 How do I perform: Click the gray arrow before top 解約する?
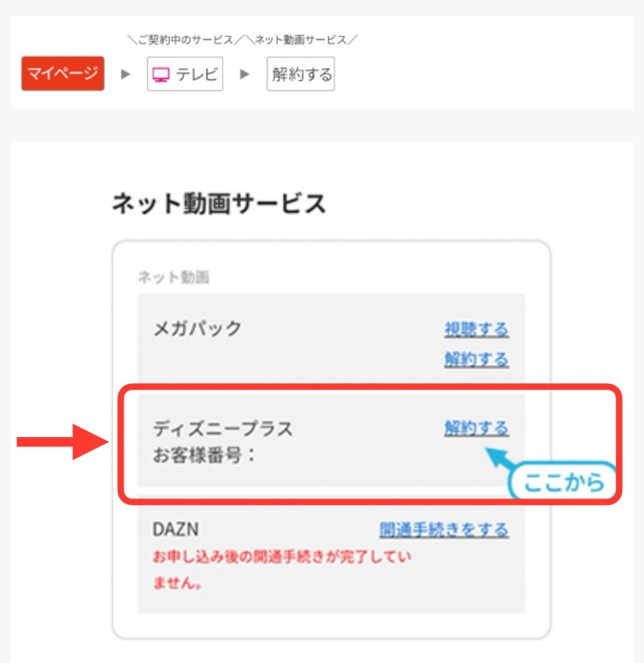(245, 74)
